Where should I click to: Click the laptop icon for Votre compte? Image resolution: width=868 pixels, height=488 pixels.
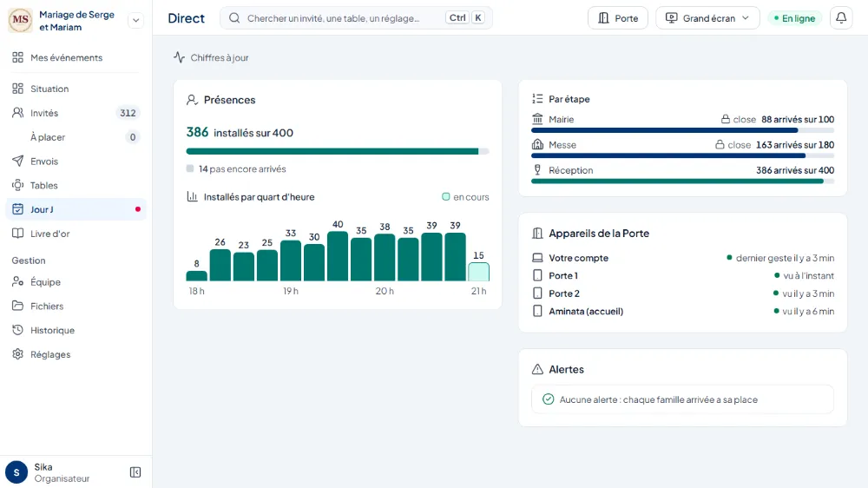[537, 258]
